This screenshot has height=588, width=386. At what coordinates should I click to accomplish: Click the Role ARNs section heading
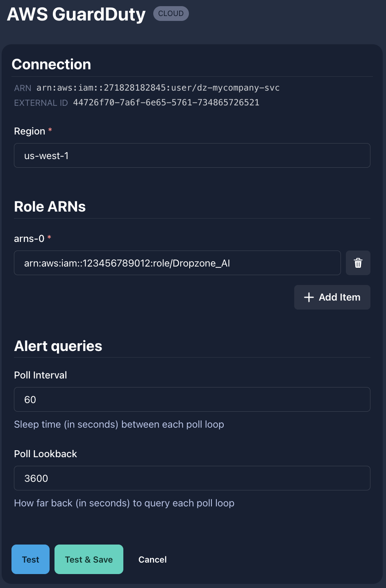tap(50, 207)
